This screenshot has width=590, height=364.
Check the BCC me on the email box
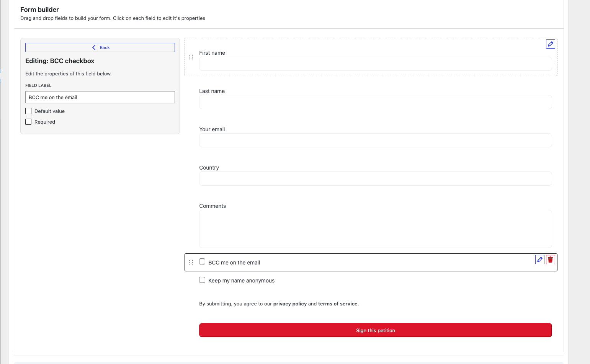[202, 262]
